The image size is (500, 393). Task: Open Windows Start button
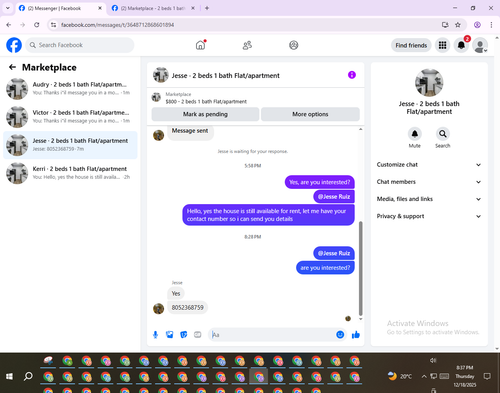[9, 376]
